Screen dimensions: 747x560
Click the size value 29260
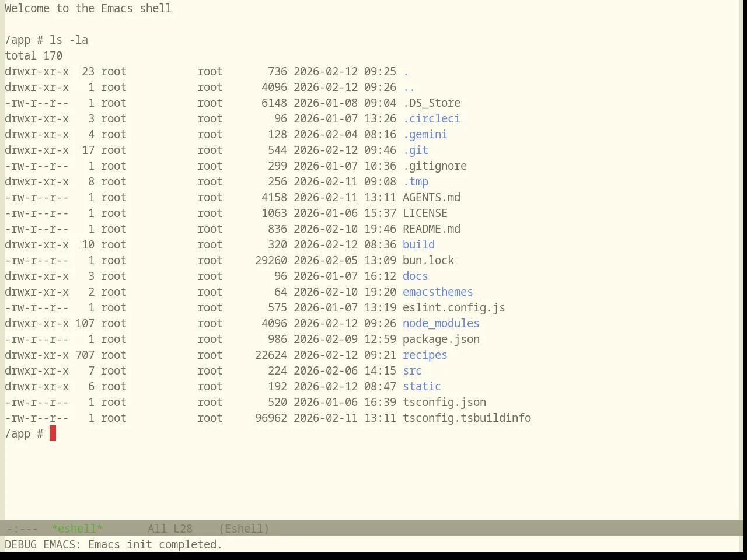pos(271,260)
